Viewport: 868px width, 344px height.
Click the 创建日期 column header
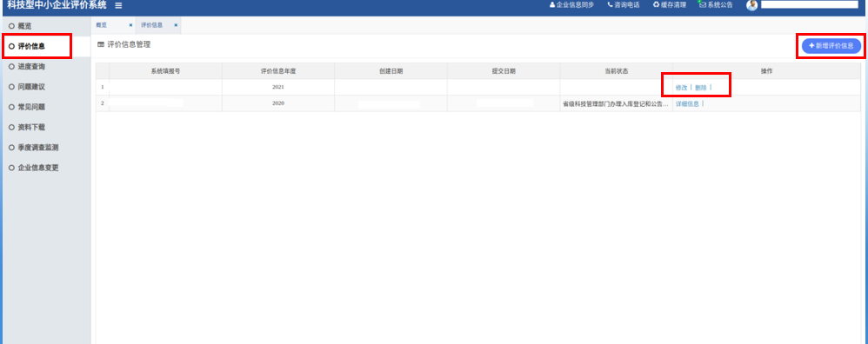[391, 71]
